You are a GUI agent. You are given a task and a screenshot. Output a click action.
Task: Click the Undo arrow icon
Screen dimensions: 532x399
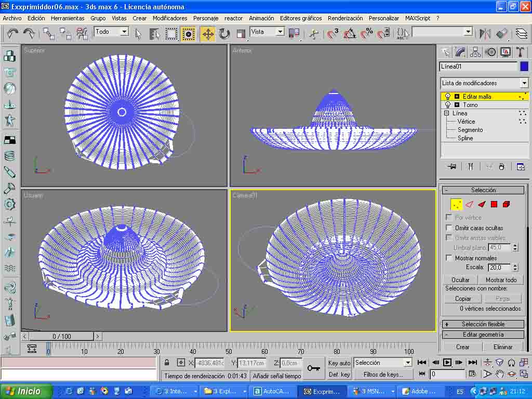12,33
